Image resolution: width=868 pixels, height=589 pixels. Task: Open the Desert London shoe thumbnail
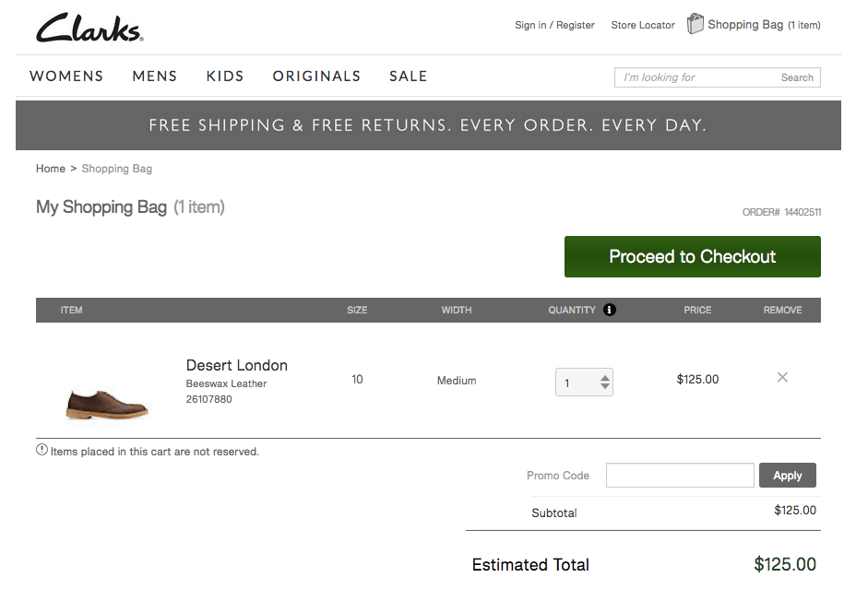click(107, 400)
